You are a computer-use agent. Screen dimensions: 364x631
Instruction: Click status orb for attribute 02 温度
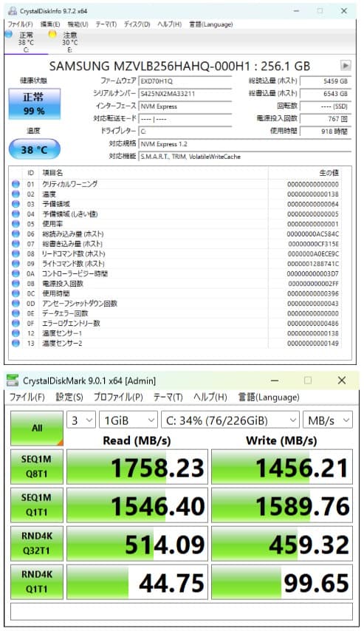(16, 194)
